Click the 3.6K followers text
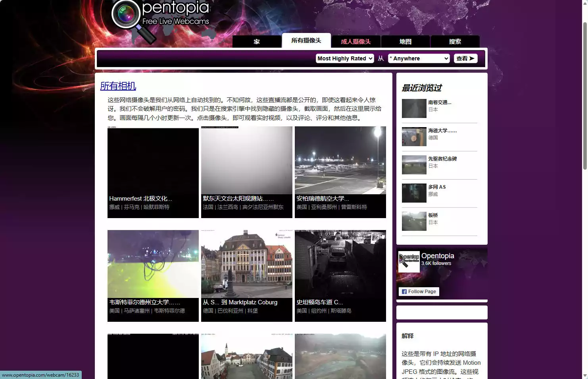588x379 pixels. (436, 263)
